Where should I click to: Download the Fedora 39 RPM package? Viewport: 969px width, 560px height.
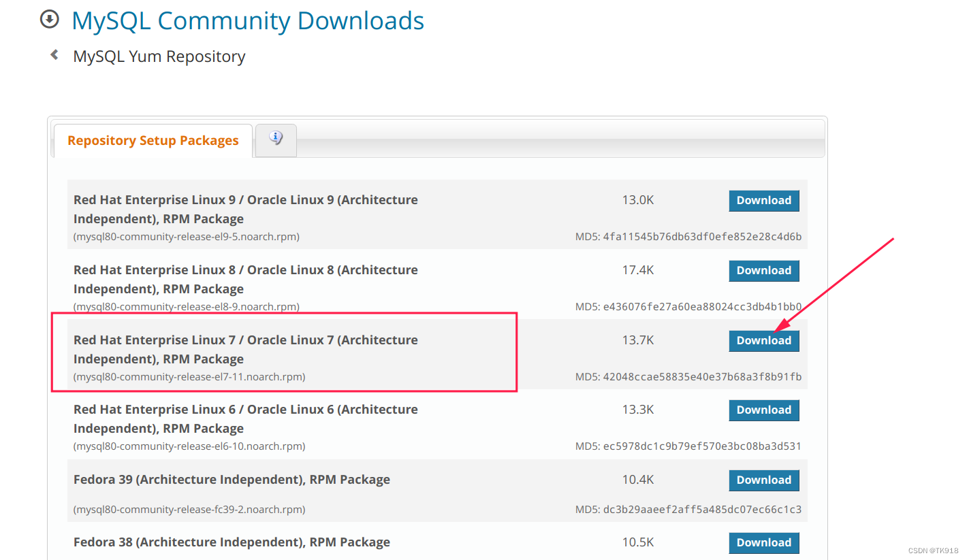click(764, 480)
